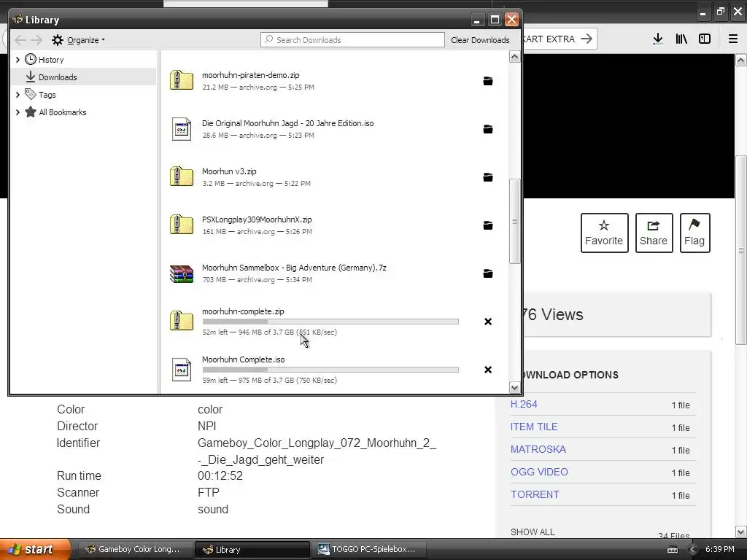Image resolution: width=747 pixels, height=560 pixels.
Task: Click the Director value NPI
Action: (206, 426)
